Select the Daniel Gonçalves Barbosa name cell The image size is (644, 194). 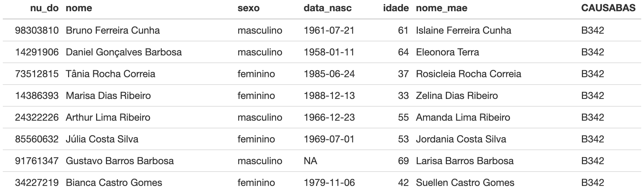[x=123, y=52]
